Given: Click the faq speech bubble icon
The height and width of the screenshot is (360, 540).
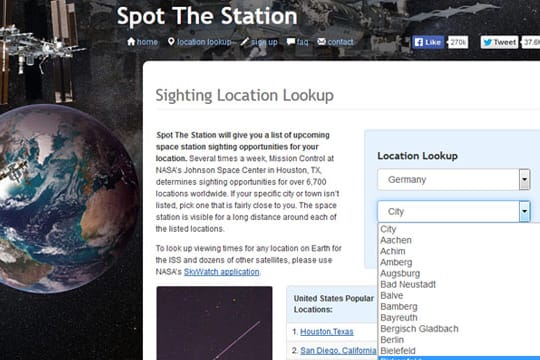Looking at the screenshot, I should 291,42.
